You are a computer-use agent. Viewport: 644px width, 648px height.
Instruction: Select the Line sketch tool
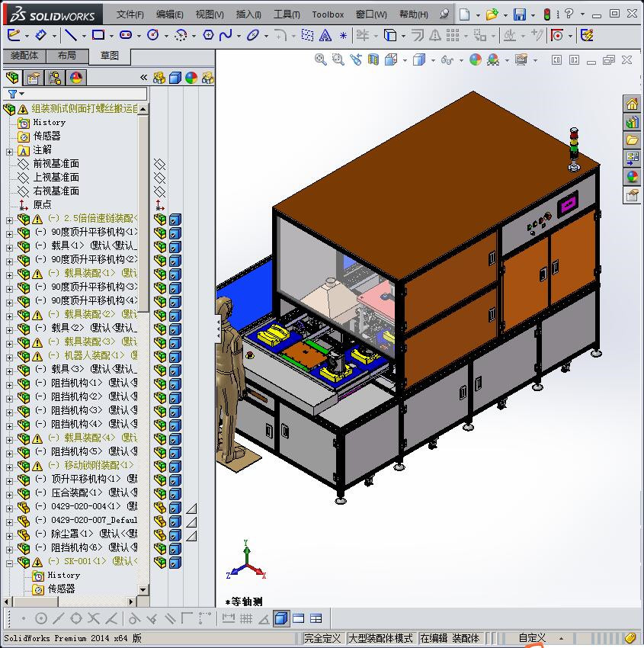pyautogui.click(x=71, y=36)
